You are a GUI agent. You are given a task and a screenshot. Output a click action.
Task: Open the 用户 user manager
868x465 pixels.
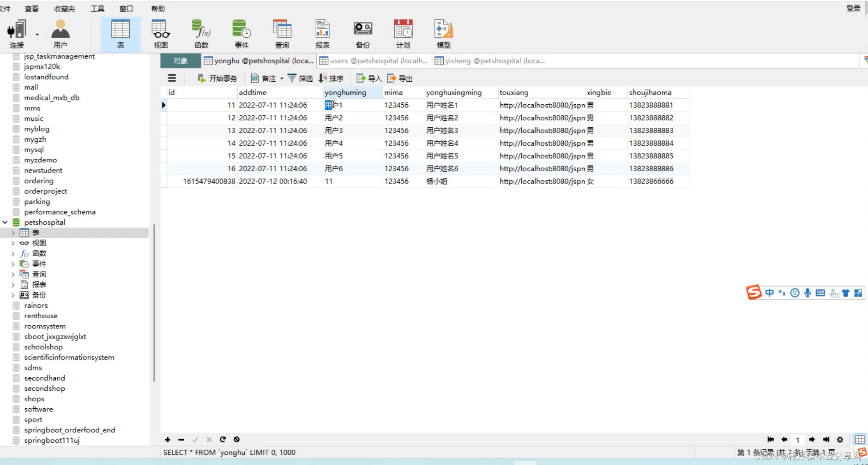pos(60,34)
